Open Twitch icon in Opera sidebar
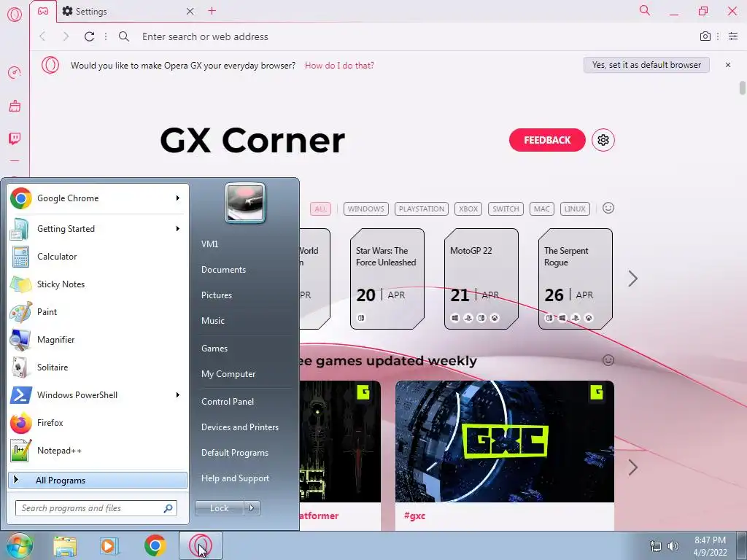747x560 pixels. click(x=15, y=139)
